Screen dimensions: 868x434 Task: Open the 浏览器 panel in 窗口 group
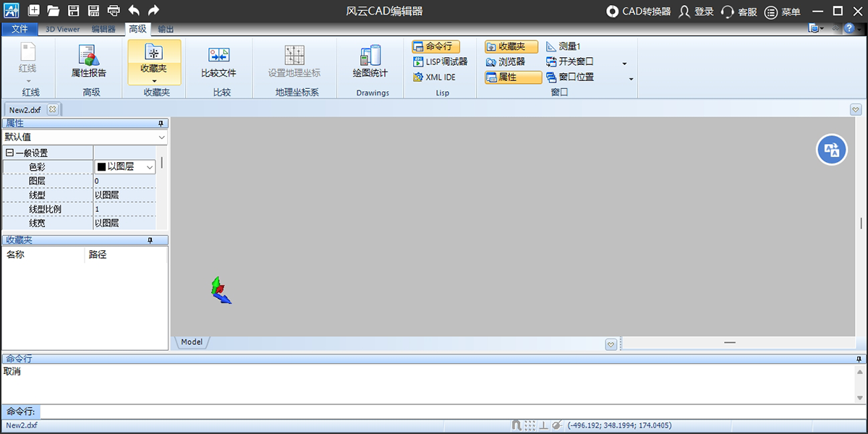click(x=511, y=61)
